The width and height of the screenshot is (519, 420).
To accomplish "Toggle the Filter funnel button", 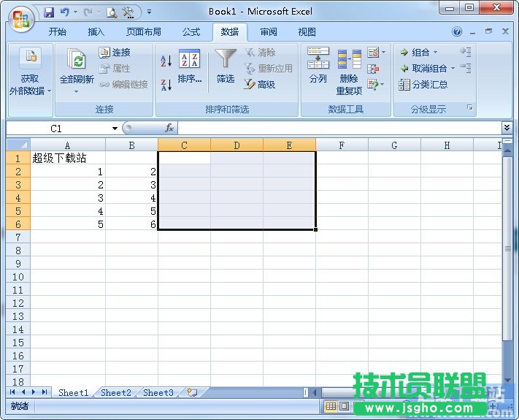I will pyautogui.click(x=226, y=66).
